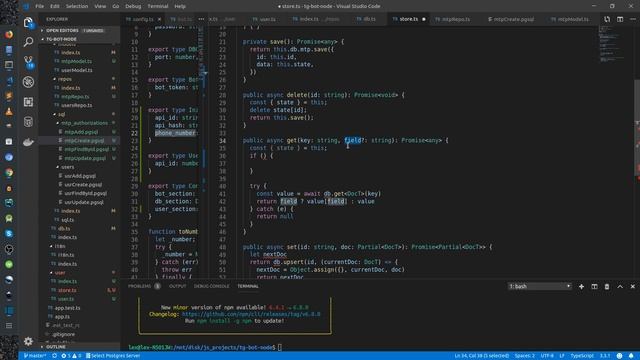Click the TypeScript language mode indicator
This screenshot has width=640, height=360.
pyautogui.click(x=582, y=356)
